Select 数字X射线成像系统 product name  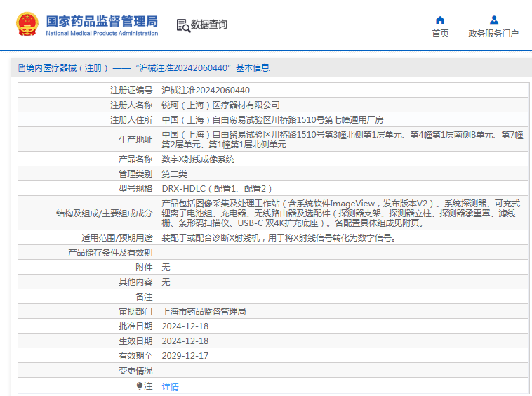coord(198,159)
